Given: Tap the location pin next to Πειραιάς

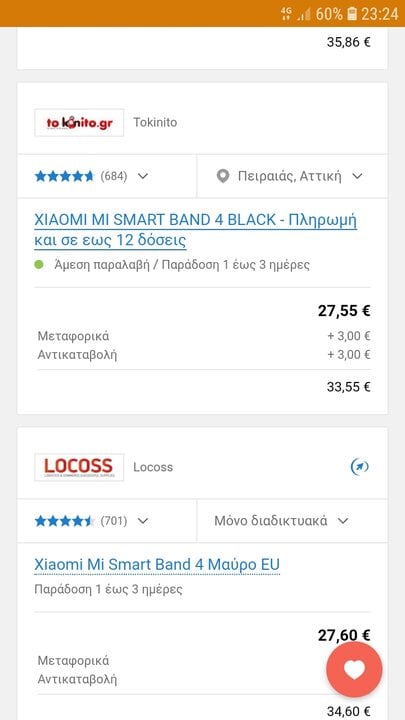Looking at the screenshot, I should pos(223,176).
